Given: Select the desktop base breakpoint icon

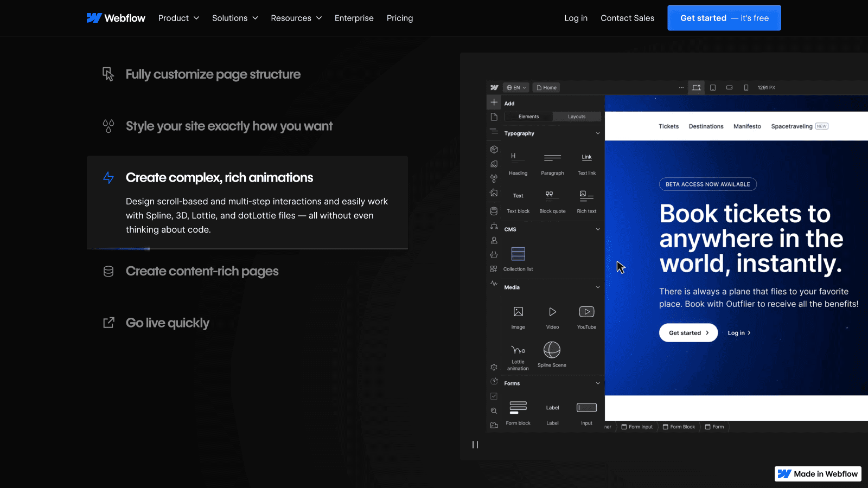Looking at the screenshot, I should click(x=696, y=87).
